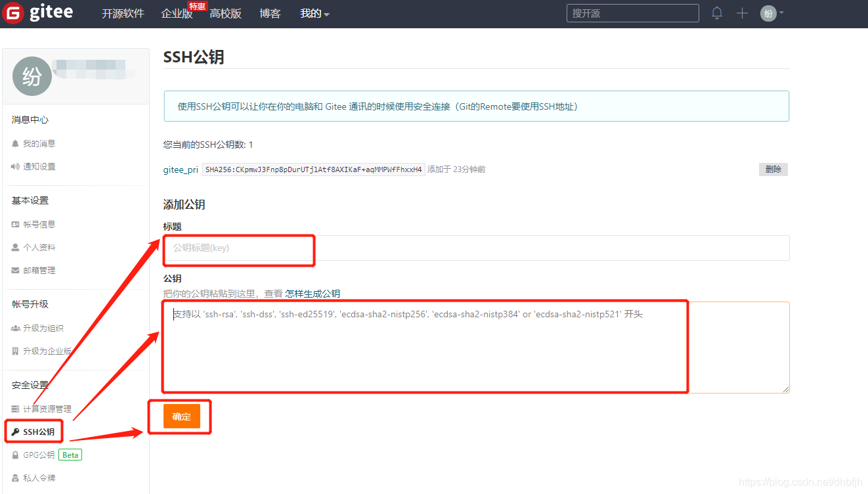The image size is (868, 494).
Task: Click building icon beside 升级为企业版
Action: click(x=15, y=351)
